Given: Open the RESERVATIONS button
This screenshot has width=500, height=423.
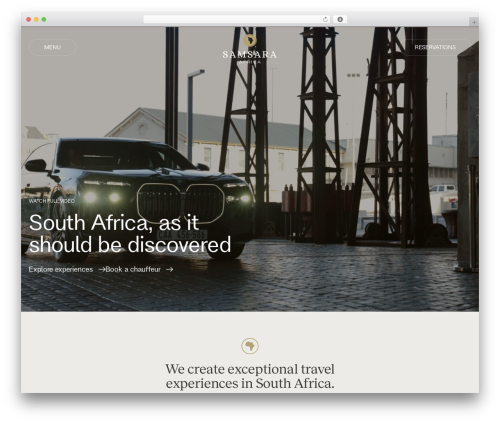Looking at the screenshot, I should tap(435, 47).
